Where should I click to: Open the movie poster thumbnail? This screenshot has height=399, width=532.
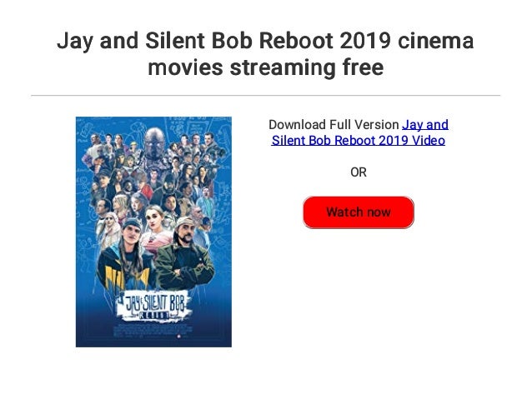[153, 232]
